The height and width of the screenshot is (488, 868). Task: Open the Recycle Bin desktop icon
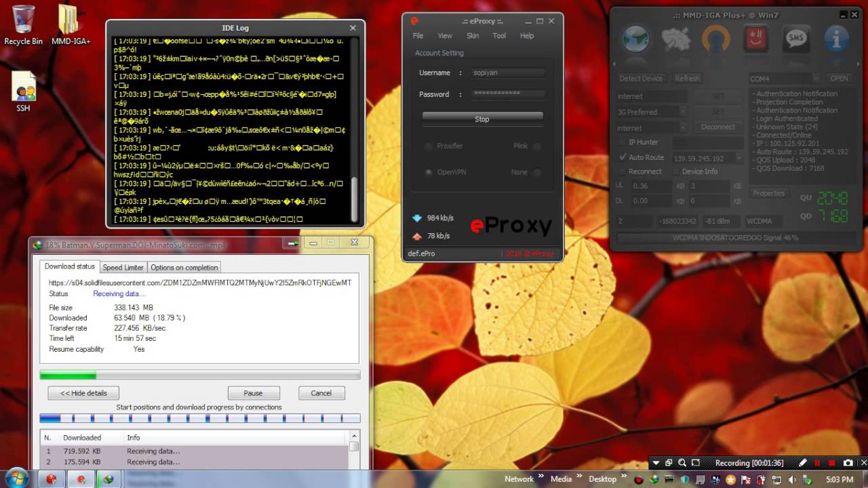[x=23, y=24]
